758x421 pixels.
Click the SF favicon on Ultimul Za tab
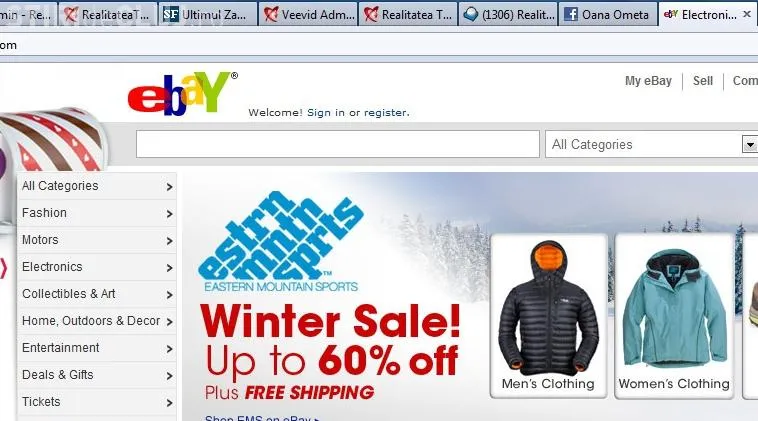(170, 15)
